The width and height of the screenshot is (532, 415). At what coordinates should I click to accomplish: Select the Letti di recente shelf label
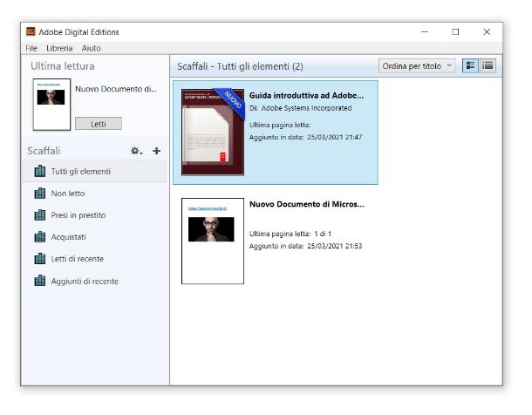[78, 259]
